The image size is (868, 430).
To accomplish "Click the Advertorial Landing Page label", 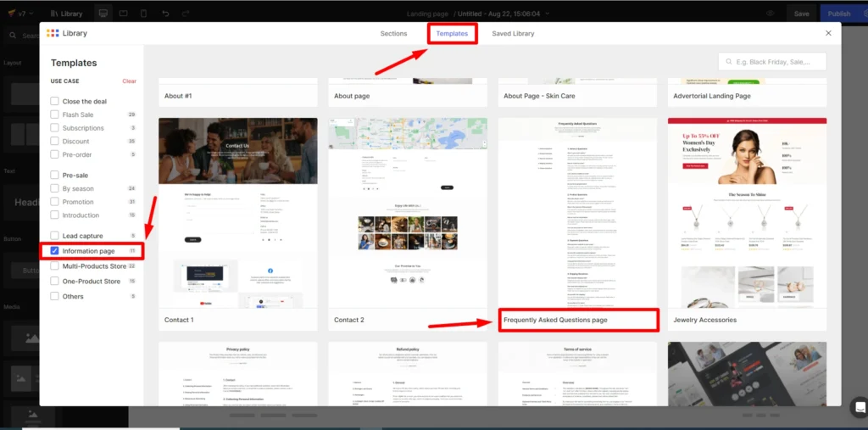I will point(712,96).
